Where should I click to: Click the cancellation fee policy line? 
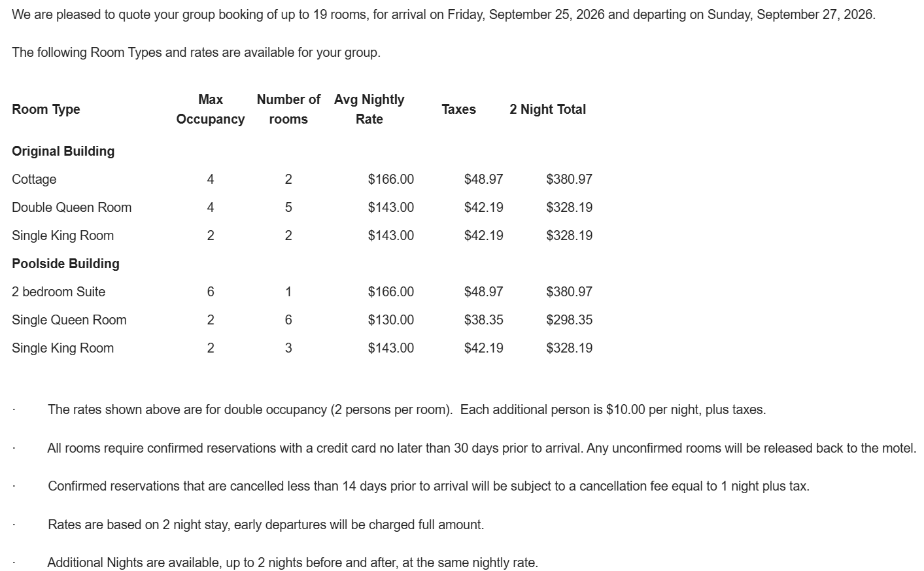pyautogui.click(x=428, y=486)
